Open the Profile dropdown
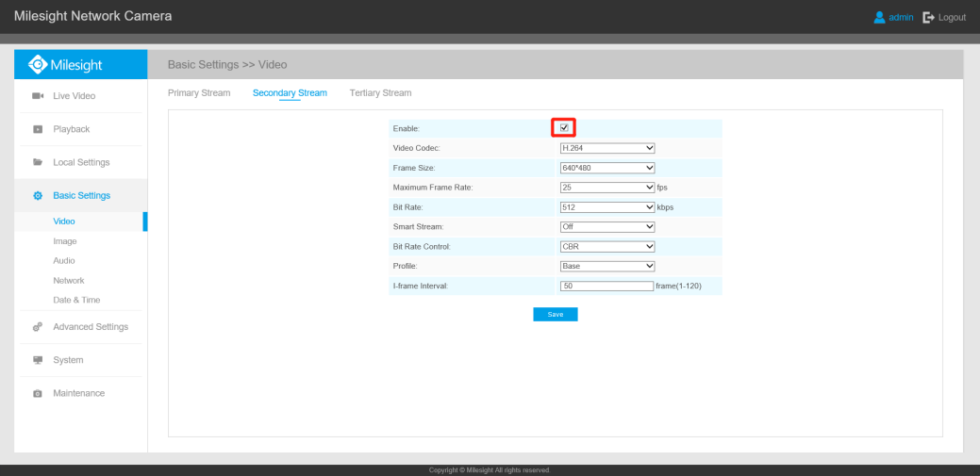Viewport: 980px width, 476px height. (x=606, y=266)
